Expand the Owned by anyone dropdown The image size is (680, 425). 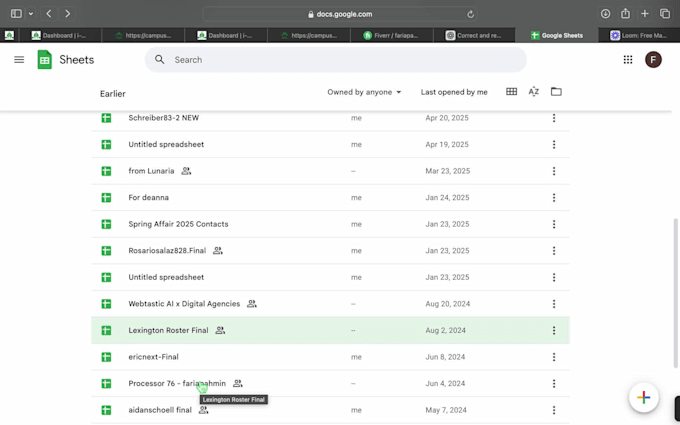(364, 92)
